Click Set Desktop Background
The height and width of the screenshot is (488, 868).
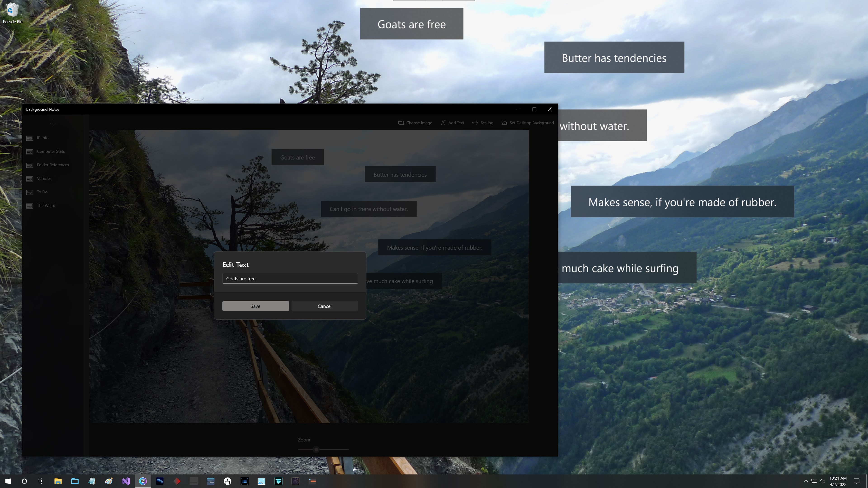tap(527, 123)
